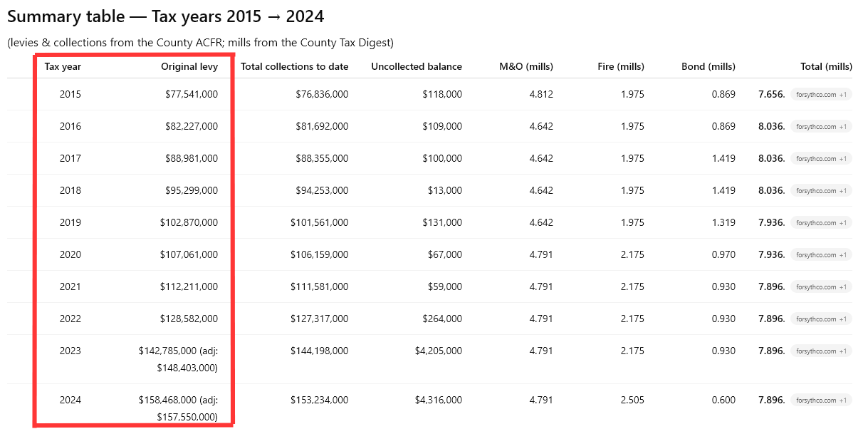
Task: Open the forsythco.com source chip in the 2023 row
Action: click(x=821, y=351)
